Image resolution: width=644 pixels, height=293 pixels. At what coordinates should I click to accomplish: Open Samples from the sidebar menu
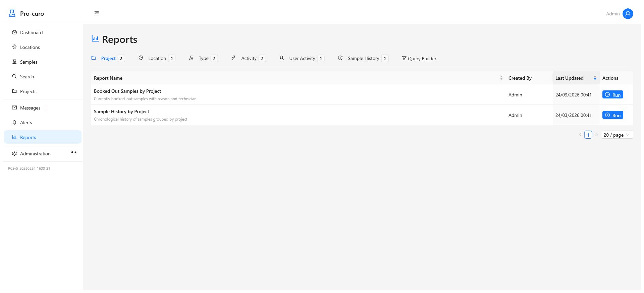[43, 62]
